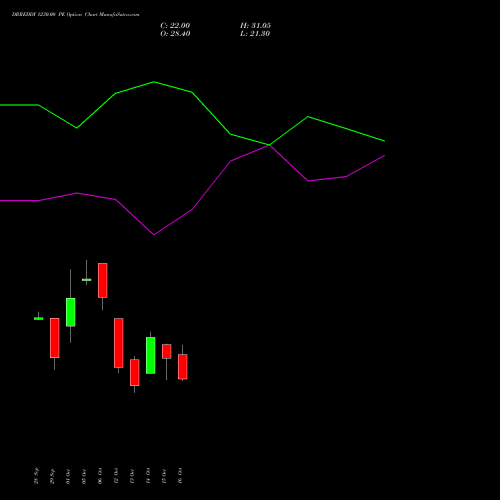Viewport: 500px width, 500px height.
Task: Click the red 15 Oct candlestick
Action: pos(166,351)
